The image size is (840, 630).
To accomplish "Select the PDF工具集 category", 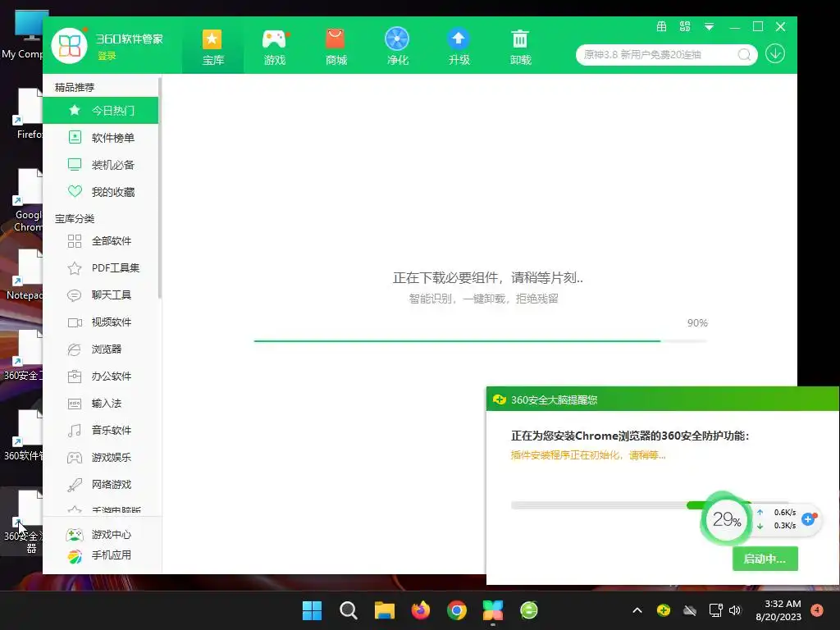I will (x=101, y=268).
